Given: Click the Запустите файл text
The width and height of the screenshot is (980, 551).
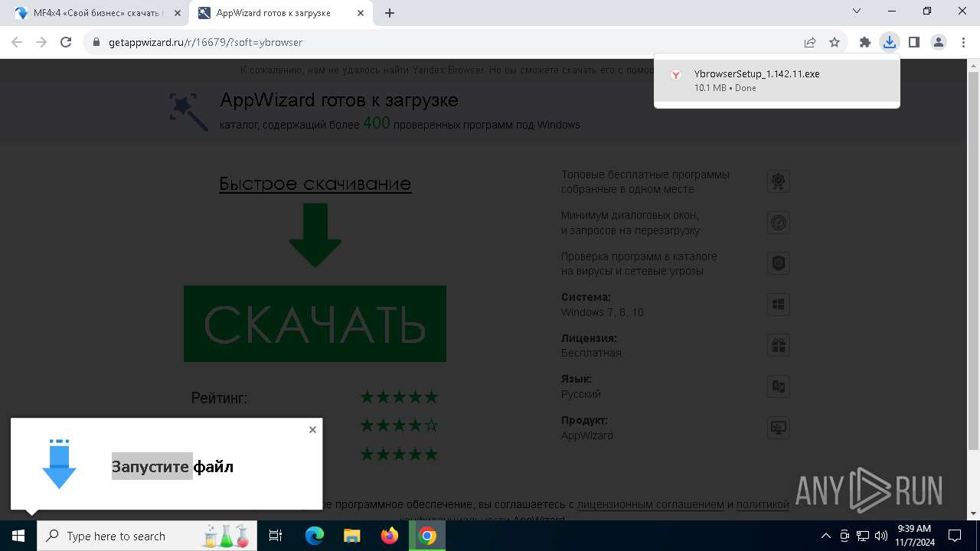Looking at the screenshot, I should tap(172, 466).
